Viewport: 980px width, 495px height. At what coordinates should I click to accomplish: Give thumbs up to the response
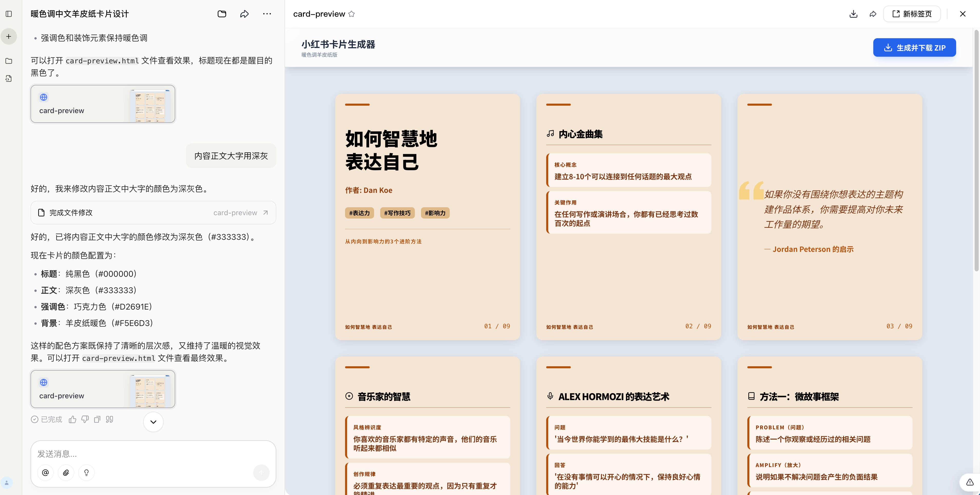point(73,419)
